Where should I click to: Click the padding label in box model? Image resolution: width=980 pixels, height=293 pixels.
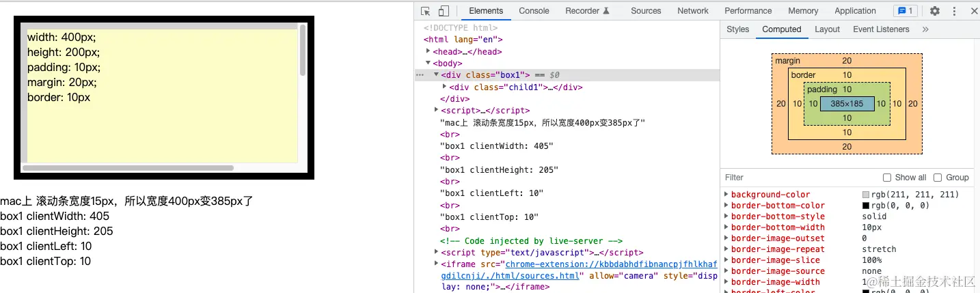tap(822, 89)
